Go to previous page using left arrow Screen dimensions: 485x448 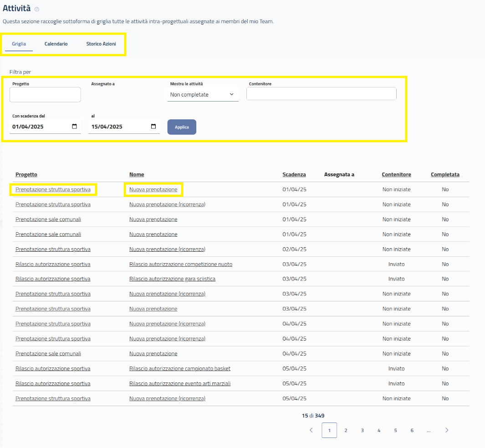(x=311, y=430)
